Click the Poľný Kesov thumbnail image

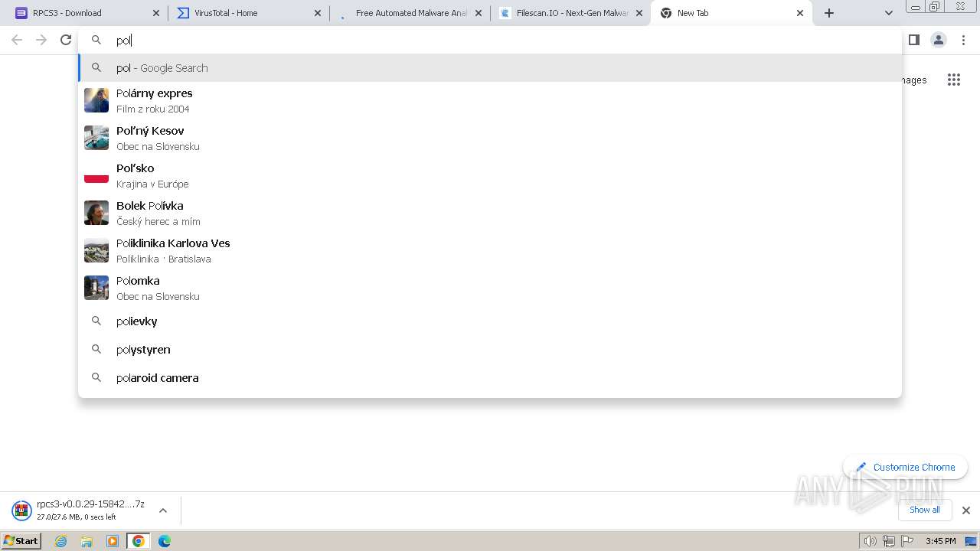click(96, 138)
